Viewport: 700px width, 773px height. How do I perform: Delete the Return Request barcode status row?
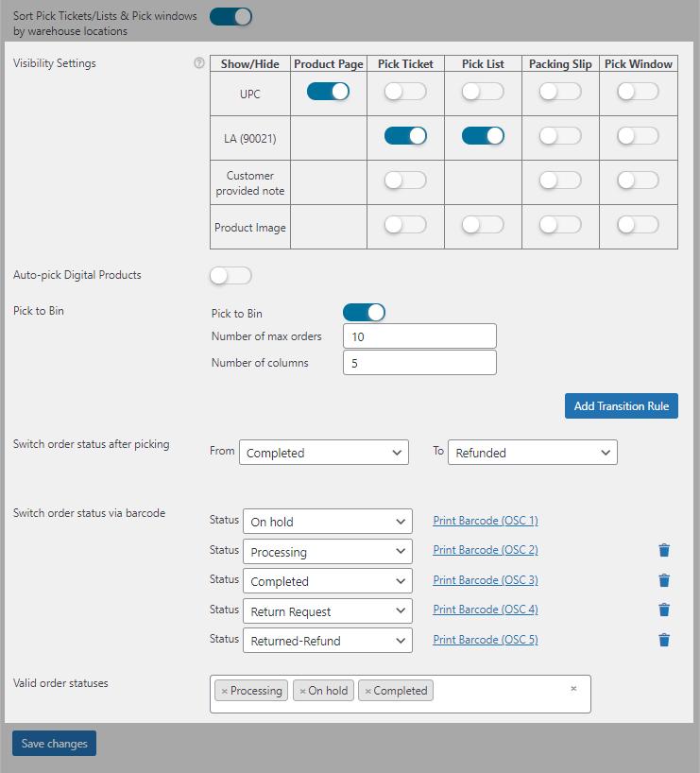664,610
